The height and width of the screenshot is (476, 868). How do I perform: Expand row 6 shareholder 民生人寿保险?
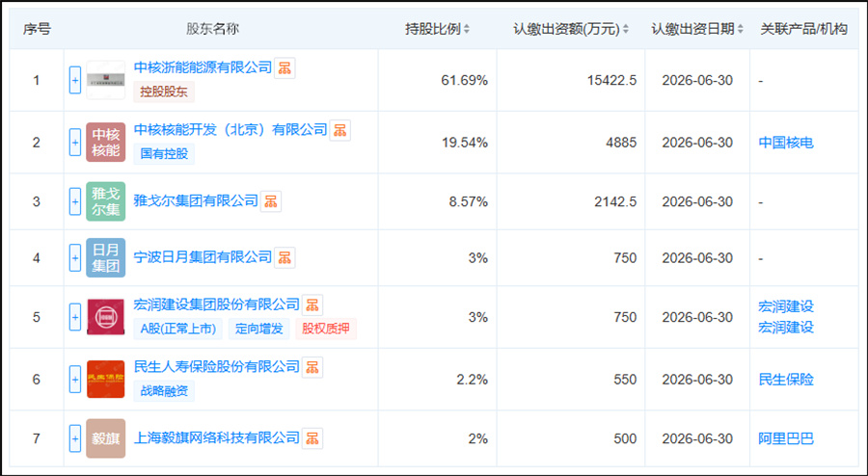(x=75, y=380)
